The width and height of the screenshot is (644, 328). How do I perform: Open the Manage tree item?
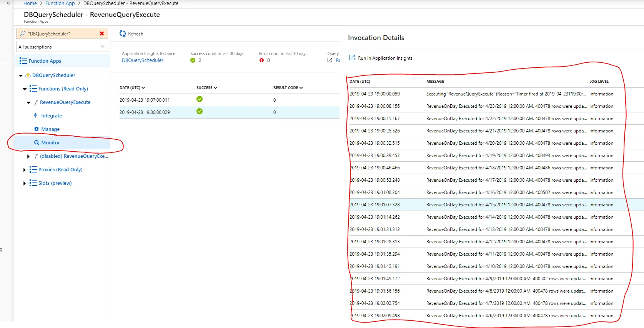pyautogui.click(x=50, y=129)
